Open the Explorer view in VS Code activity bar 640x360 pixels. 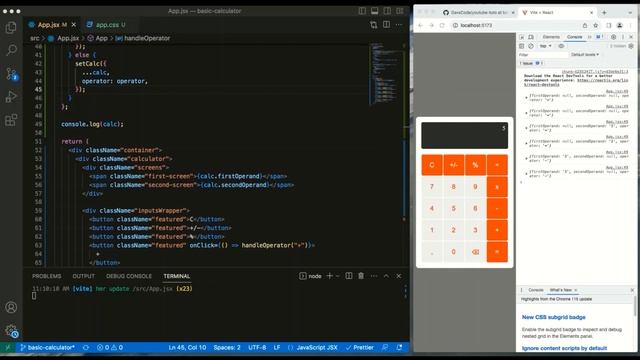tap(11, 28)
